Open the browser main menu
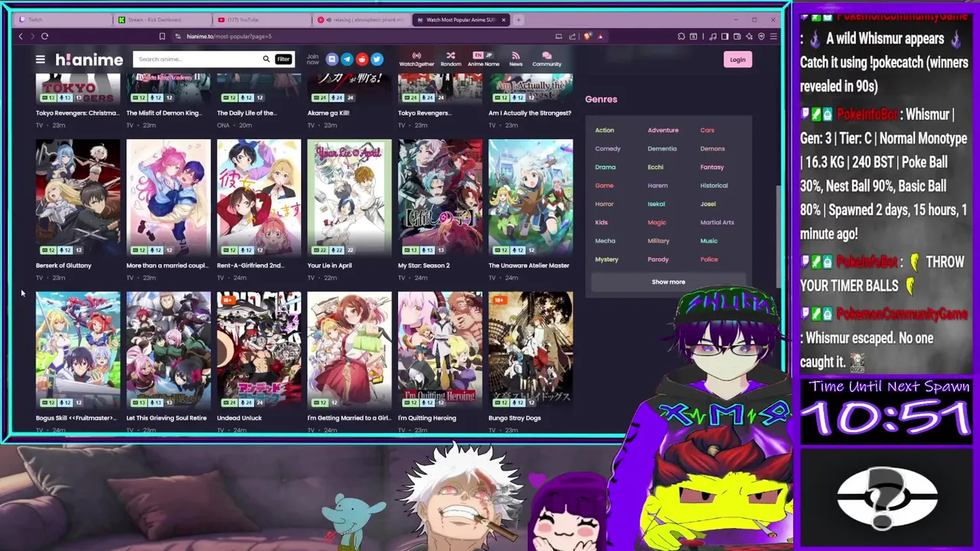Screen dimensions: 980x551 [773, 36]
